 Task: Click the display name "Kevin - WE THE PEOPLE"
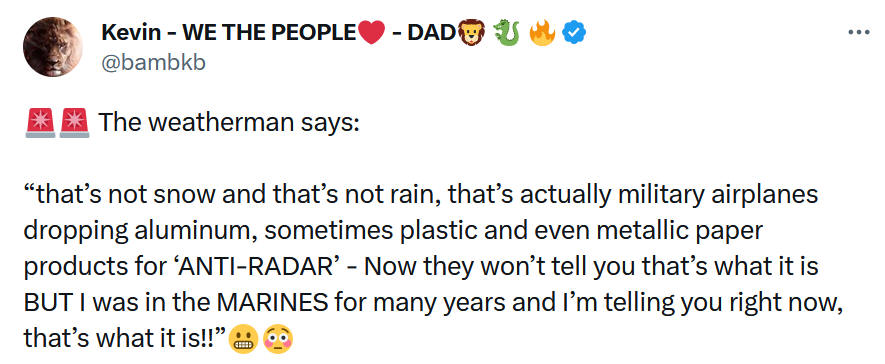(x=229, y=34)
